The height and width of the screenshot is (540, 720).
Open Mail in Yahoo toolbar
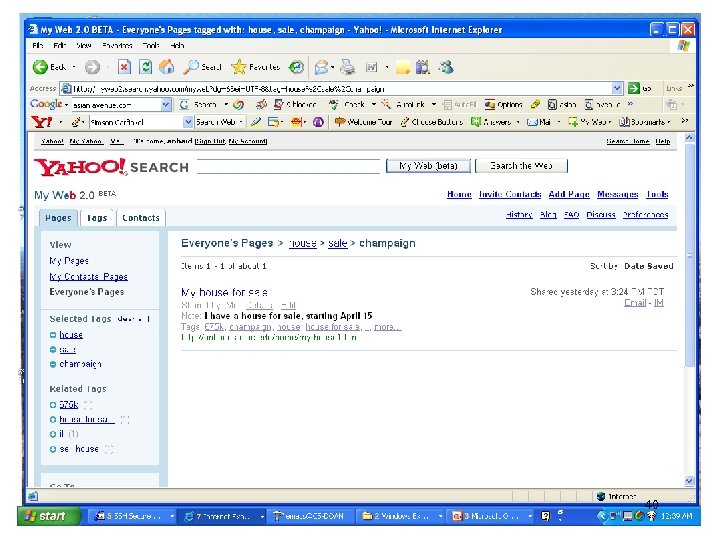[x=539, y=122]
